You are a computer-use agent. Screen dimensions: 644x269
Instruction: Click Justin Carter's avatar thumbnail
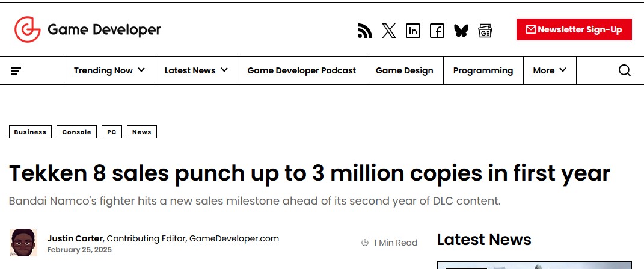coord(23,243)
